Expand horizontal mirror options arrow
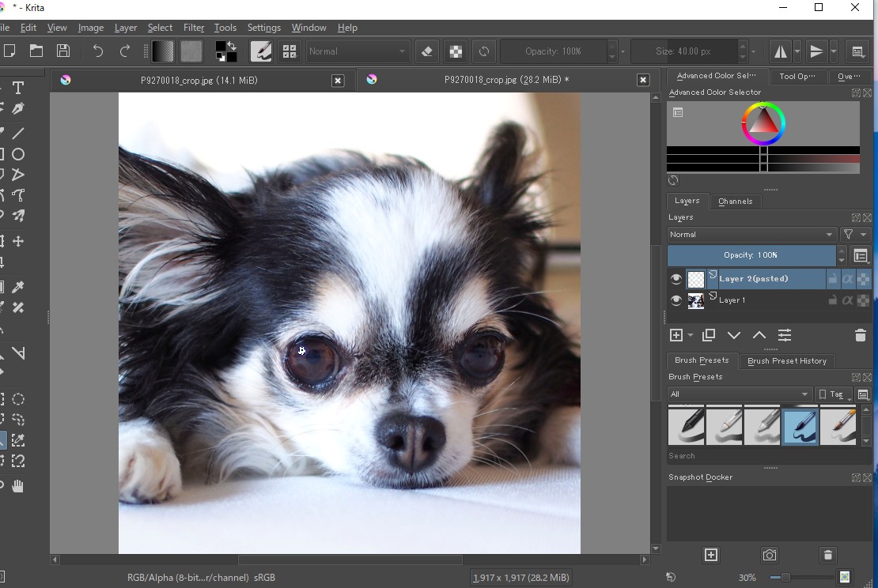Image resolution: width=878 pixels, height=588 pixels. [x=797, y=51]
